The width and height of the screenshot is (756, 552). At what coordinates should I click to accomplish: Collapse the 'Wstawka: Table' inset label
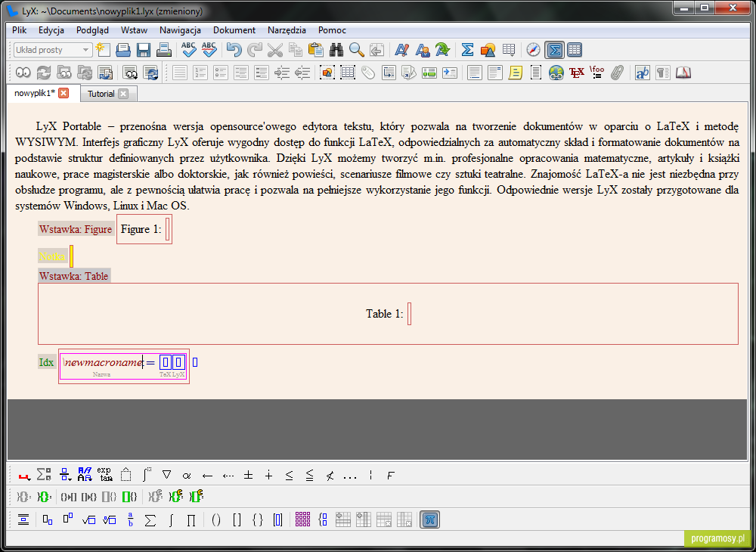coord(74,276)
